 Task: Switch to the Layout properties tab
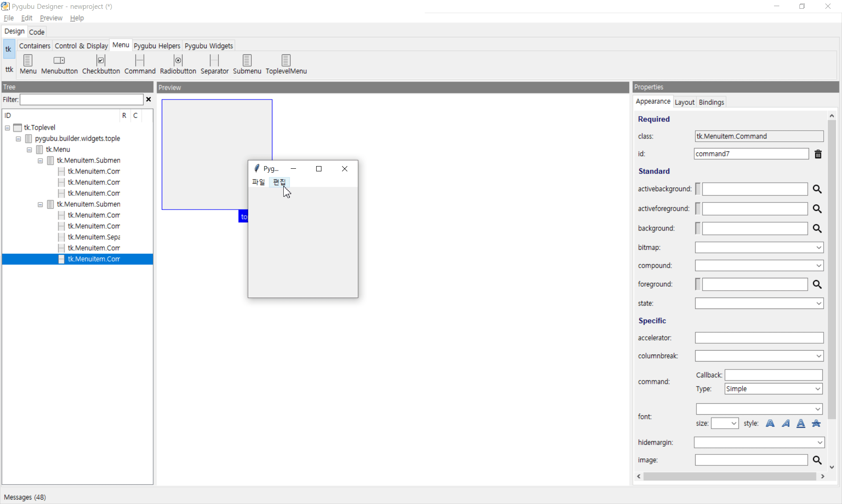pos(684,102)
